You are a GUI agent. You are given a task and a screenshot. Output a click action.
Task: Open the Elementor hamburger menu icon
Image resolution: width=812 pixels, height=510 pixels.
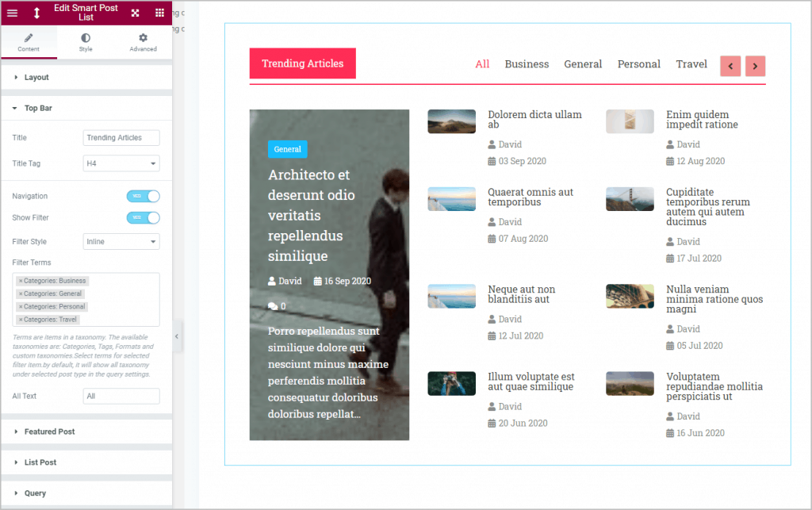pos(12,13)
